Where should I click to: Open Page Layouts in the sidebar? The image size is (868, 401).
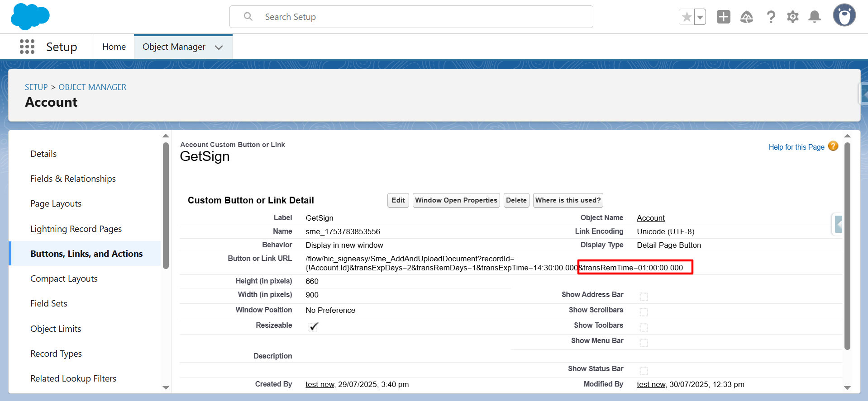coord(56,203)
